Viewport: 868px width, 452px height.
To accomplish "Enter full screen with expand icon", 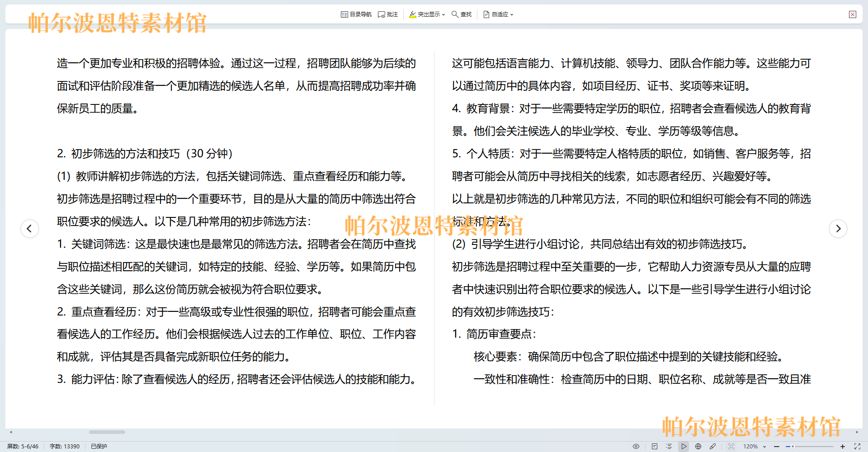I will [x=857, y=446].
